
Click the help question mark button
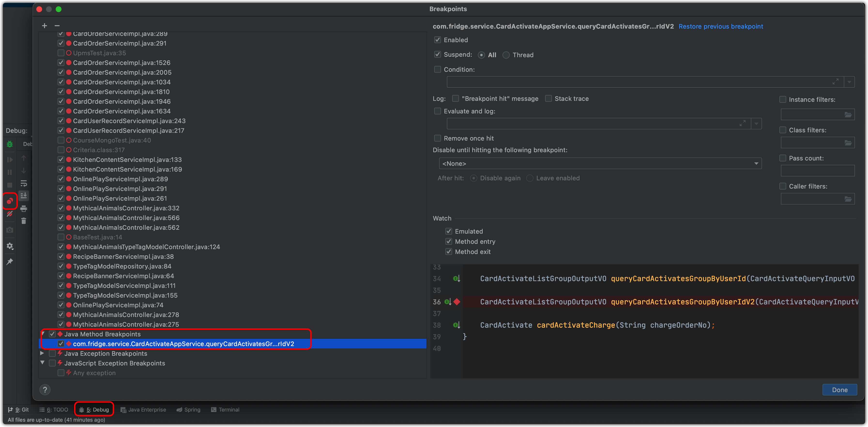[45, 390]
